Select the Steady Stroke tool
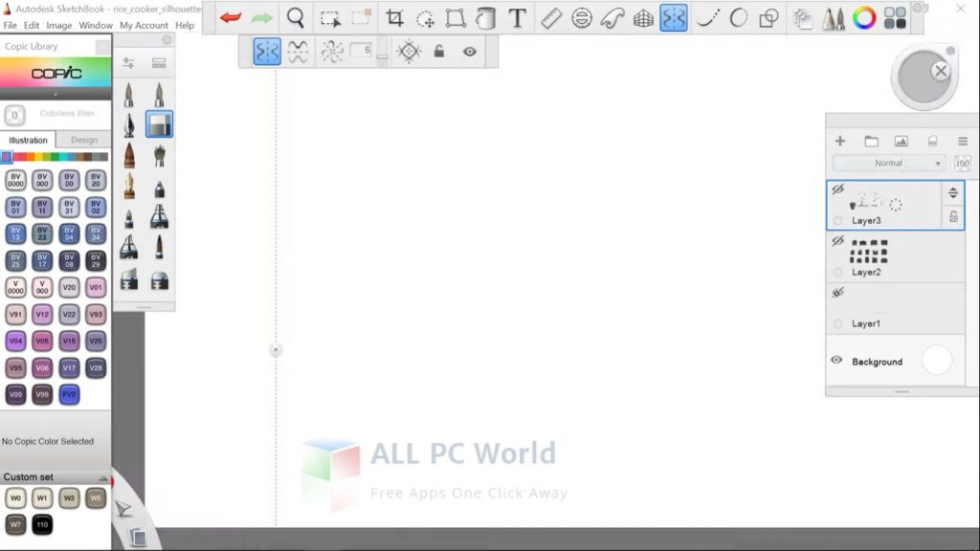 (707, 18)
